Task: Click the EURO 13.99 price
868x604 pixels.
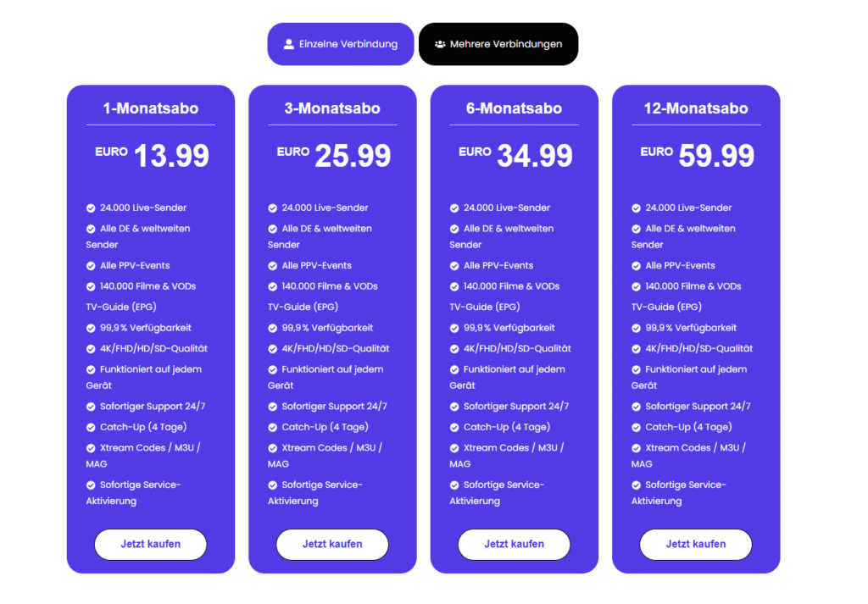Action: [x=152, y=156]
